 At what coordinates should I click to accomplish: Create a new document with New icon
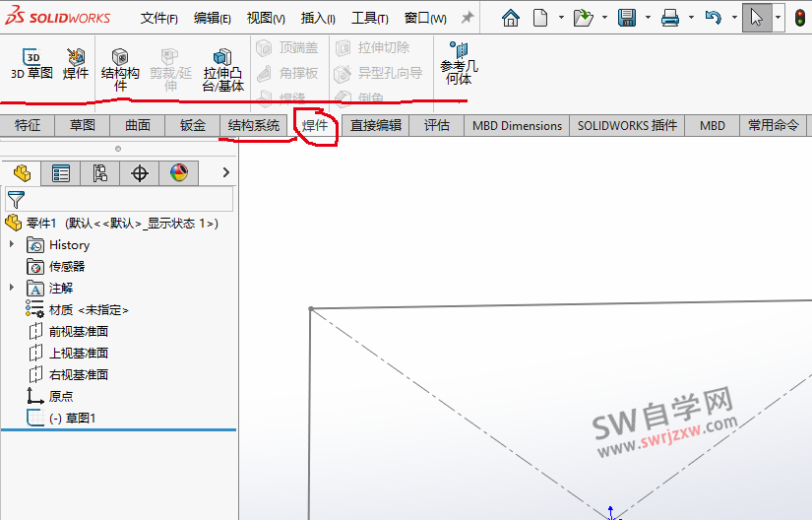[540, 18]
